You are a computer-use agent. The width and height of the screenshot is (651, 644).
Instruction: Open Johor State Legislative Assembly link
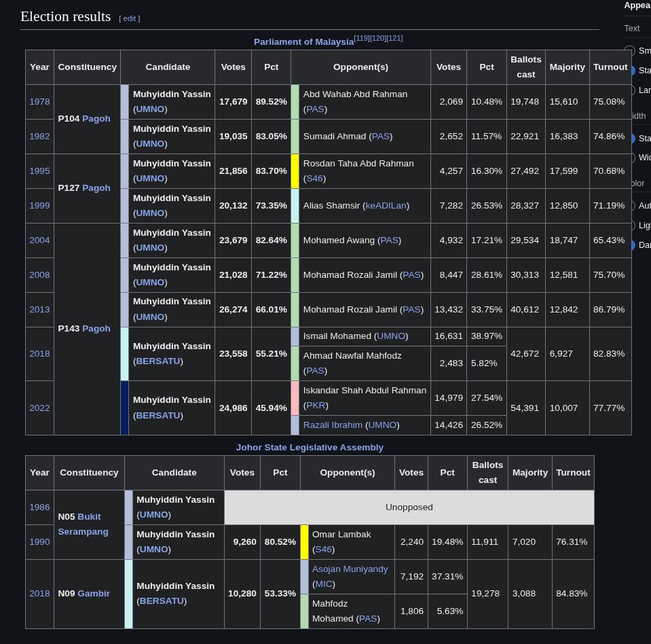310,448
